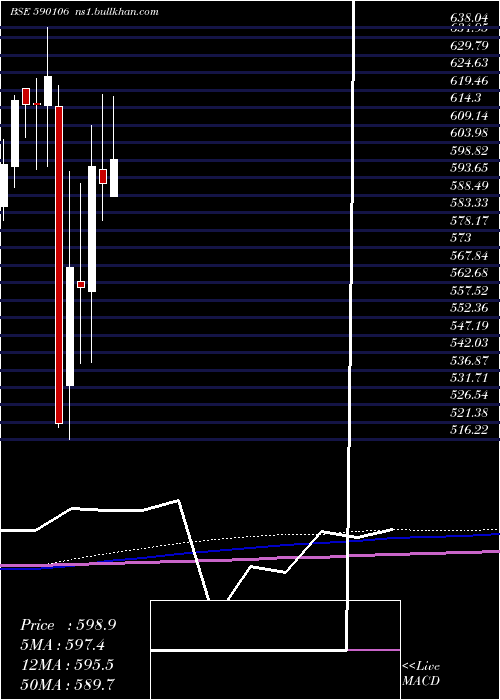Click the 567.84 price axis label
500x700 pixels.
(x=469, y=255)
